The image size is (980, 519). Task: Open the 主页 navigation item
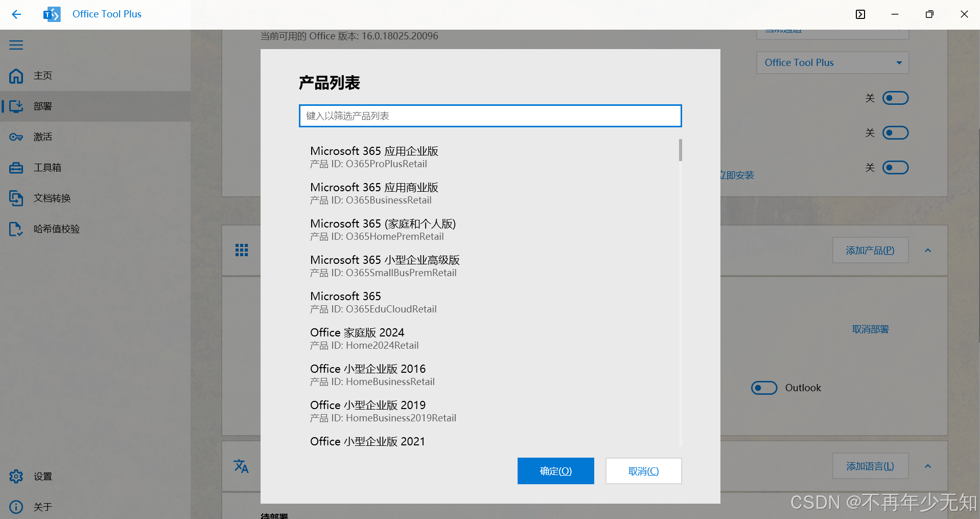point(96,76)
